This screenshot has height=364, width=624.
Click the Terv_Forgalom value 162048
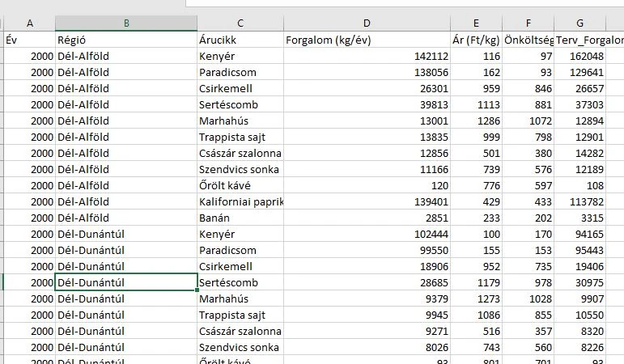tap(579, 56)
